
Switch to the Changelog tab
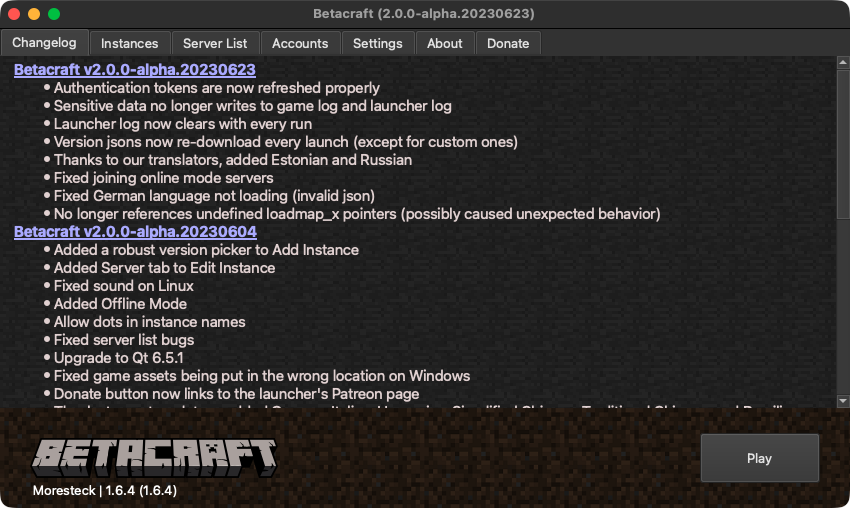pyautogui.click(x=44, y=42)
